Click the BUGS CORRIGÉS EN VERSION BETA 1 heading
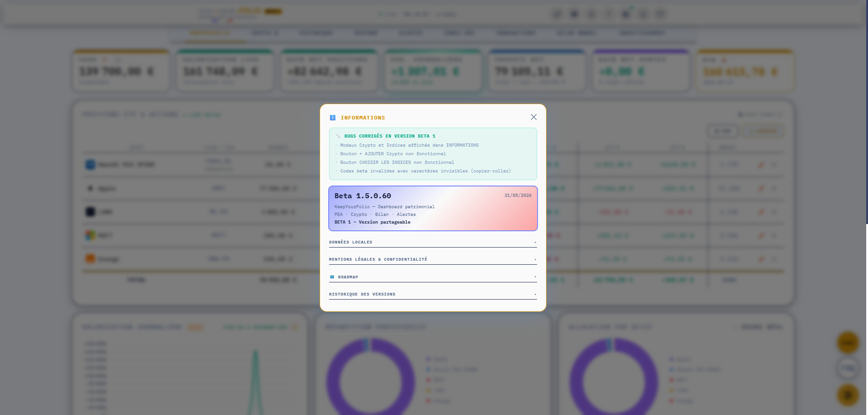This screenshot has height=415, width=868. tap(390, 136)
